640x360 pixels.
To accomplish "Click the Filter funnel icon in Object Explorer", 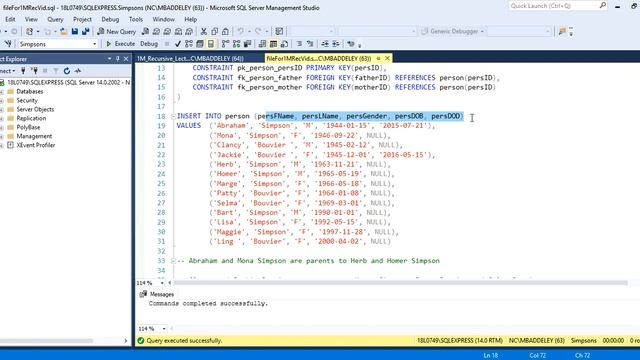I will 56,71.
